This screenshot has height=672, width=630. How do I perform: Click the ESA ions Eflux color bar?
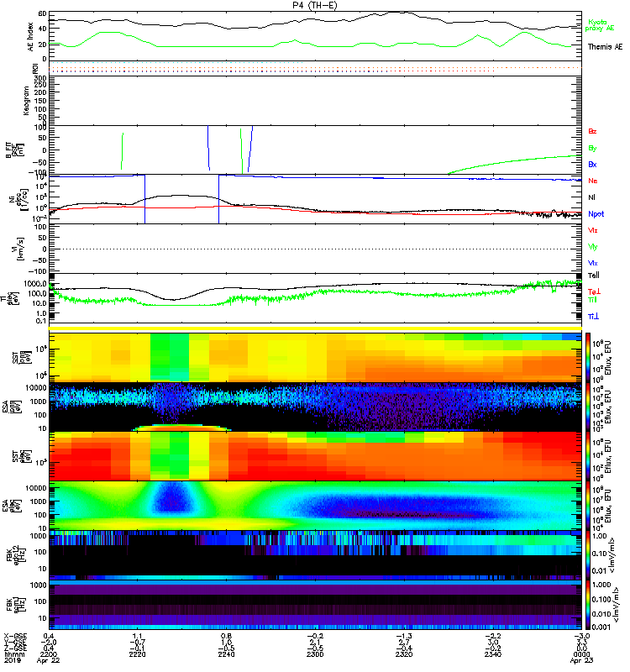tap(588, 407)
